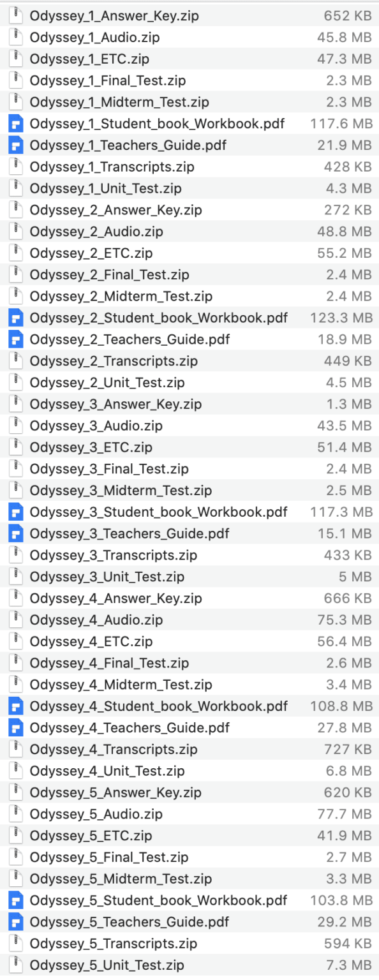This screenshot has width=379, height=980.
Task: Click the PDF icon for Odyssey_2_Teachers_Guide.pdf
Action: (15, 339)
